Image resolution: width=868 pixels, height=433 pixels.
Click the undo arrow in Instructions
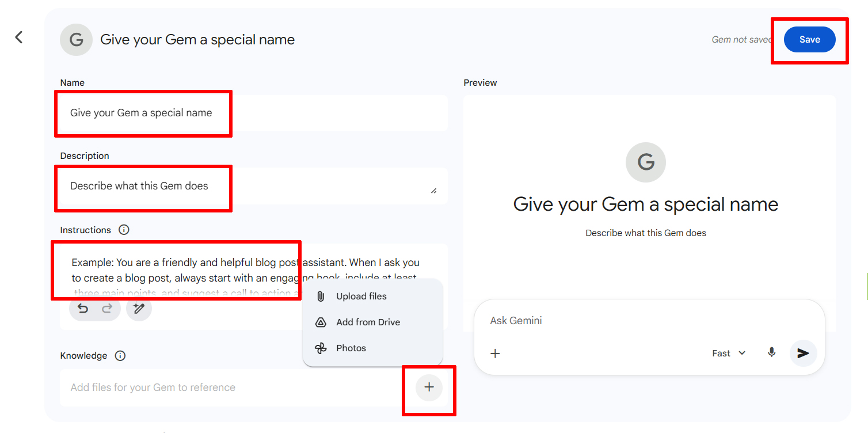(83, 309)
